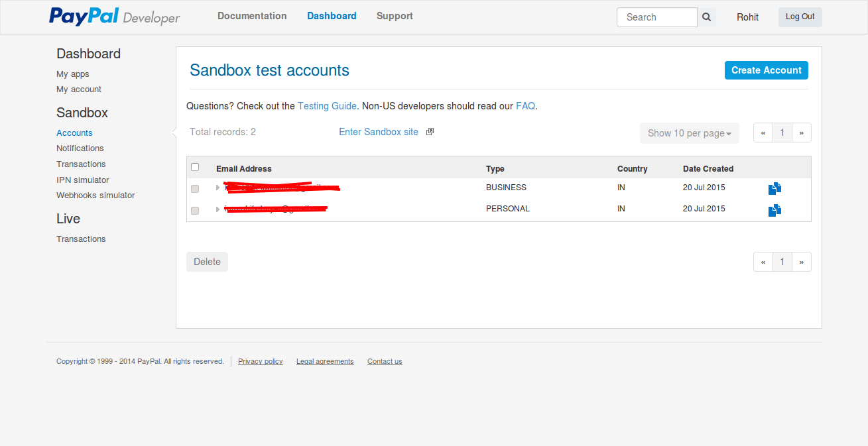Click the bottom page 1 button

(782, 262)
